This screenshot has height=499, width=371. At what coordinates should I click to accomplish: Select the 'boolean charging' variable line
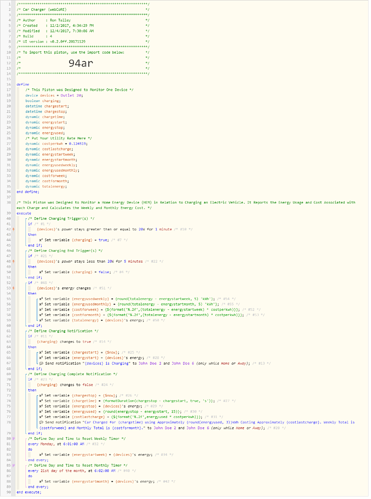(43, 101)
